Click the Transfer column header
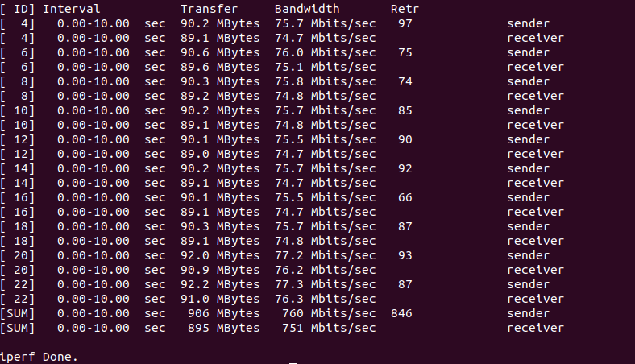 click(x=209, y=9)
